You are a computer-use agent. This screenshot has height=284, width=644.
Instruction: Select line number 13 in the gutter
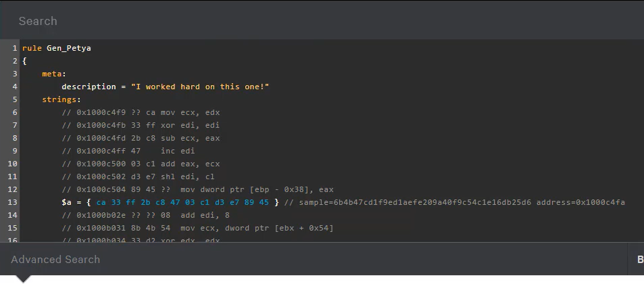(x=12, y=202)
